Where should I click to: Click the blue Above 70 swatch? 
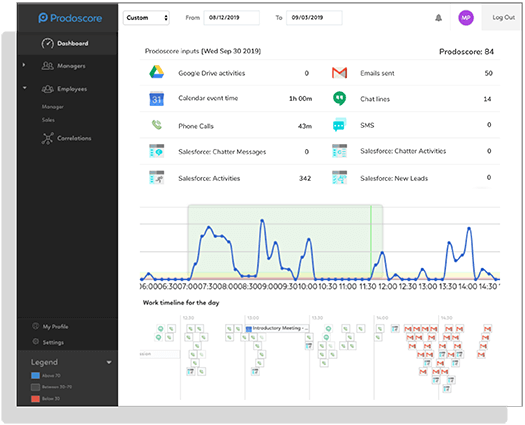tap(35, 375)
